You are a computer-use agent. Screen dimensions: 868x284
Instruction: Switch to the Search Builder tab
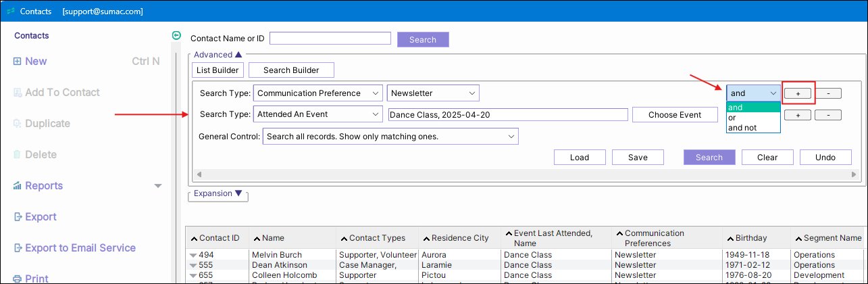(x=291, y=70)
